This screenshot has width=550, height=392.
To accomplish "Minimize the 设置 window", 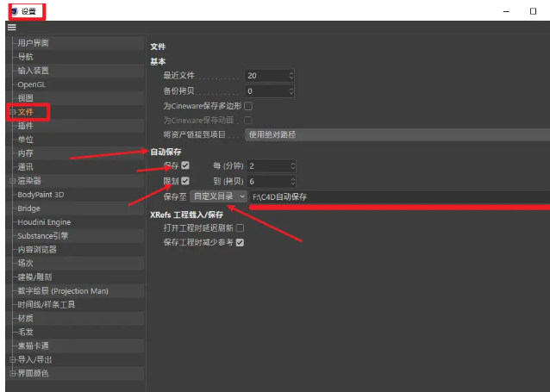I will click(x=506, y=11).
